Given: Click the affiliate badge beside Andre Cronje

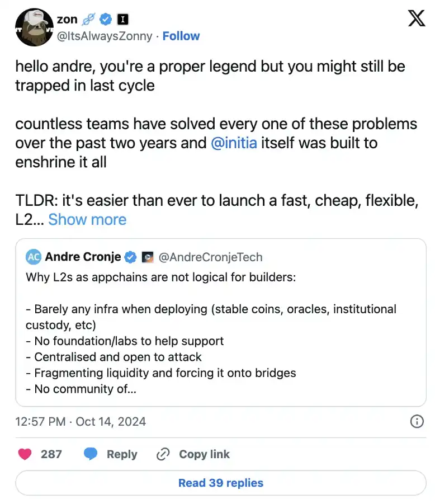Looking at the screenshot, I should 147,257.
